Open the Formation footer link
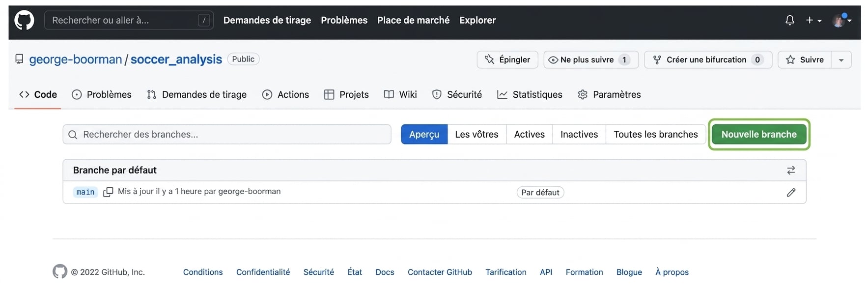868x291 pixels. (x=585, y=272)
